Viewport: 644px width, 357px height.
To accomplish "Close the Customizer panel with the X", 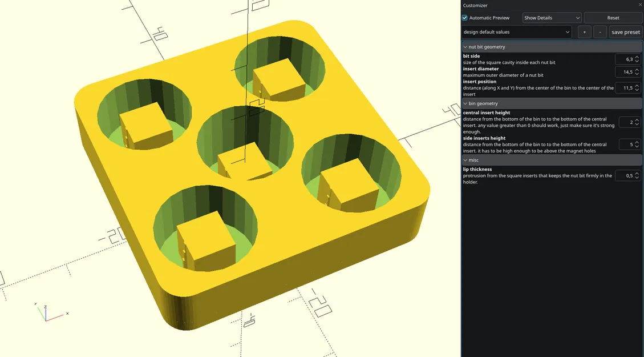I will point(639,5).
